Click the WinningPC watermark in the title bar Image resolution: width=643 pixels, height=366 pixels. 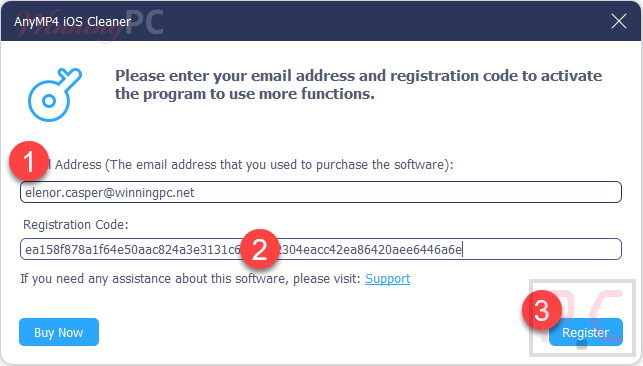pyautogui.click(x=90, y=24)
